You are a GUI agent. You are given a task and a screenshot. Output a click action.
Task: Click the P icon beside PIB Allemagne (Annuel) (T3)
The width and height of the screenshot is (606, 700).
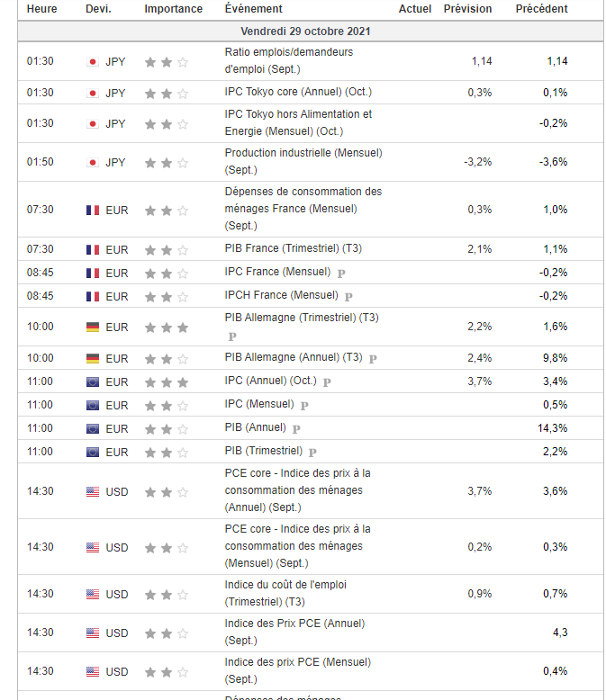point(373,358)
